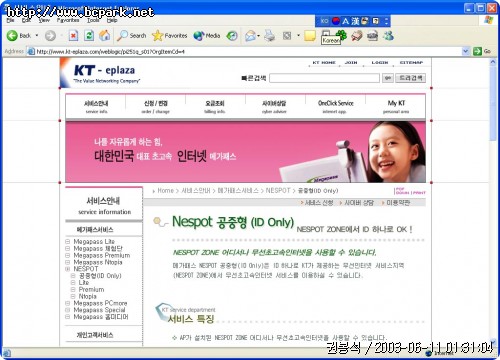The width and height of the screenshot is (500, 360).
Task: Click the vertical scrollbar thumb
Action: click(x=493, y=103)
